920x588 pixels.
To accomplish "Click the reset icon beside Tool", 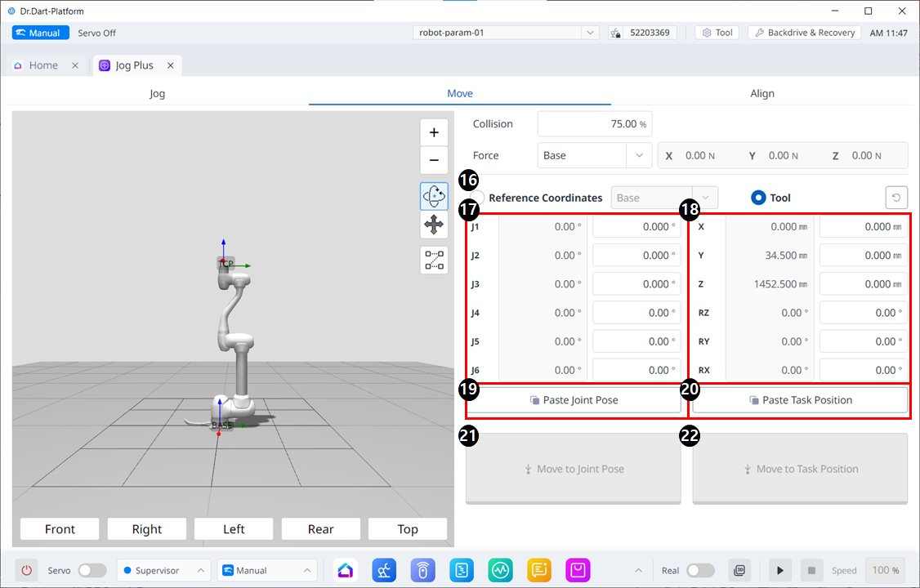I will [896, 198].
